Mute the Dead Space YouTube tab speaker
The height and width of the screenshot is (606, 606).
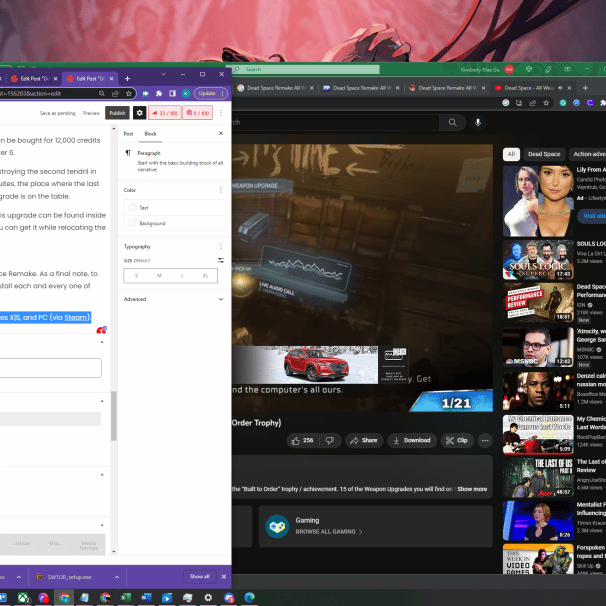point(560,88)
